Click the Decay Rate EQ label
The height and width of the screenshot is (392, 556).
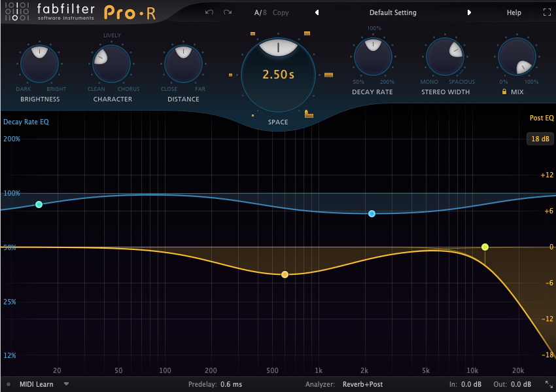pos(26,122)
